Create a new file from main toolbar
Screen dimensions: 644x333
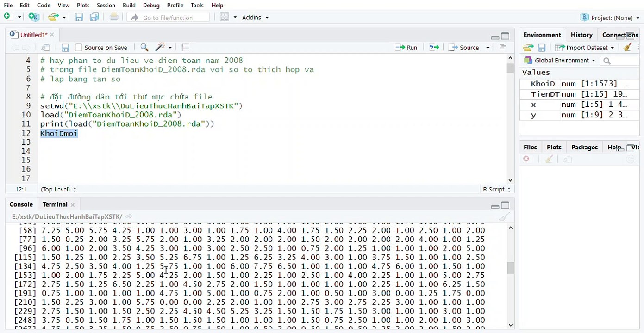(x=7, y=17)
